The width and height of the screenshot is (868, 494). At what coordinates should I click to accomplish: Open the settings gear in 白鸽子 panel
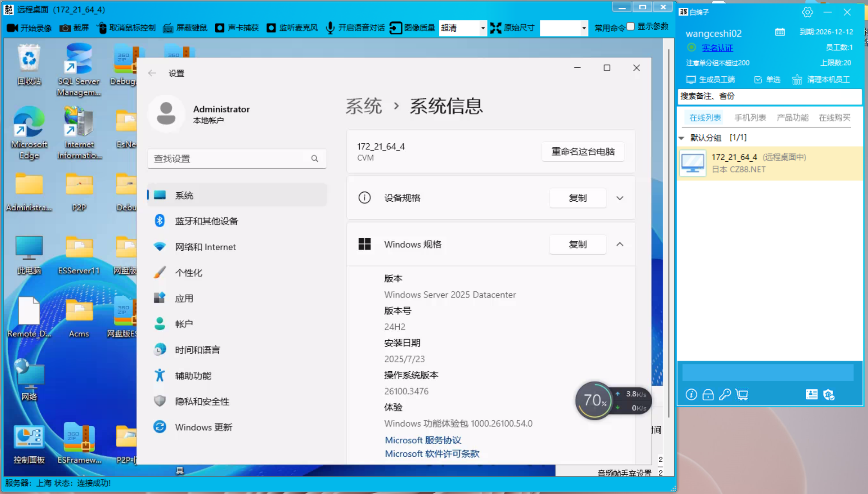(x=807, y=12)
